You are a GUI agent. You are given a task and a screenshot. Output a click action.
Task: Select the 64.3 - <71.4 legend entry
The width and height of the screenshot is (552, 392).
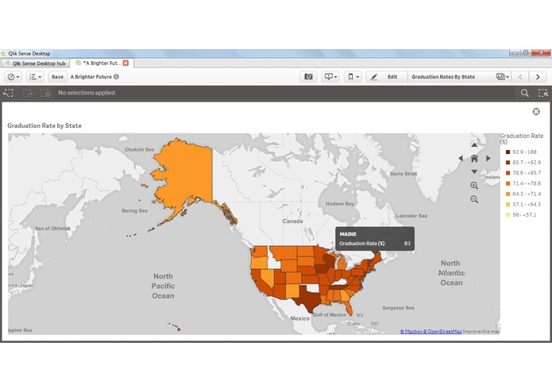click(x=523, y=194)
